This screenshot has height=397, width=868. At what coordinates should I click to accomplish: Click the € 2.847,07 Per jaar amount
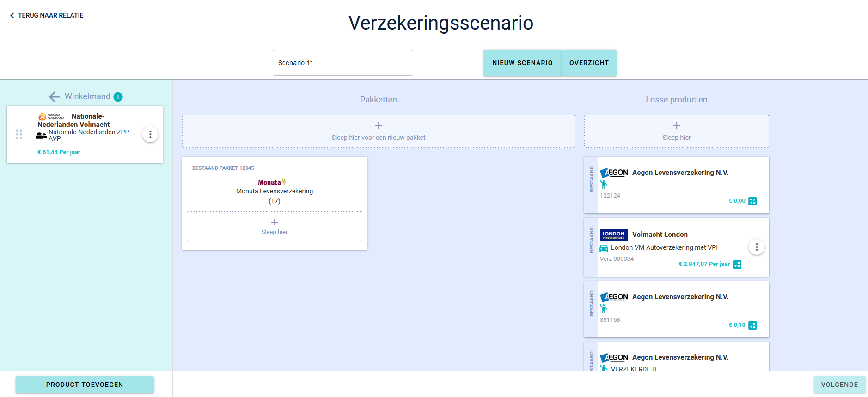(704, 264)
